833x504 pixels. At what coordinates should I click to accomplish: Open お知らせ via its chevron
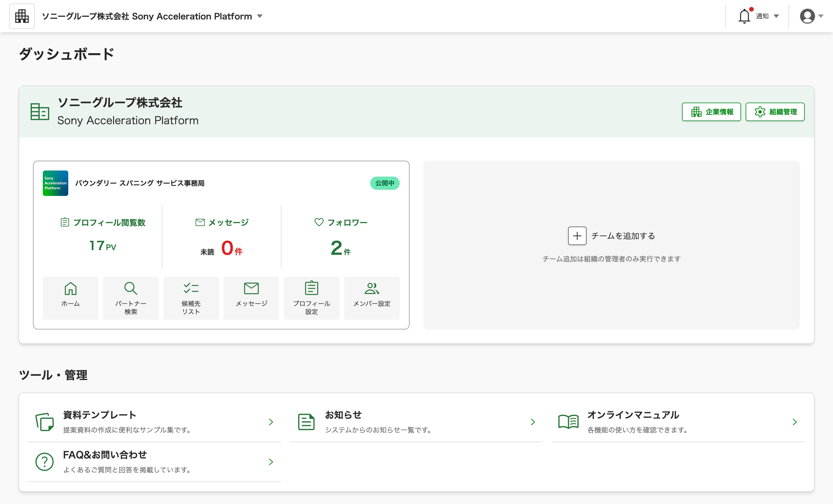533,422
